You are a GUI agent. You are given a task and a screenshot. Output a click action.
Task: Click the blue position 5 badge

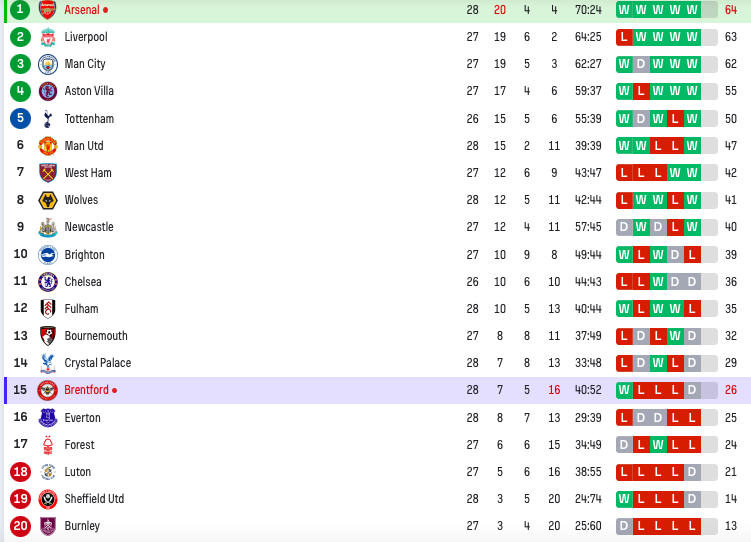(x=20, y=118)
